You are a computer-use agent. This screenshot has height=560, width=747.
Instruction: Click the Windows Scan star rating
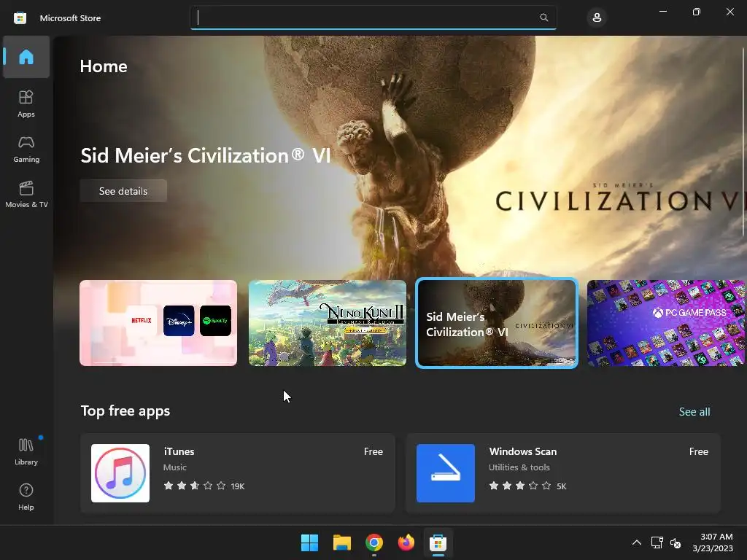pos(519,486)
